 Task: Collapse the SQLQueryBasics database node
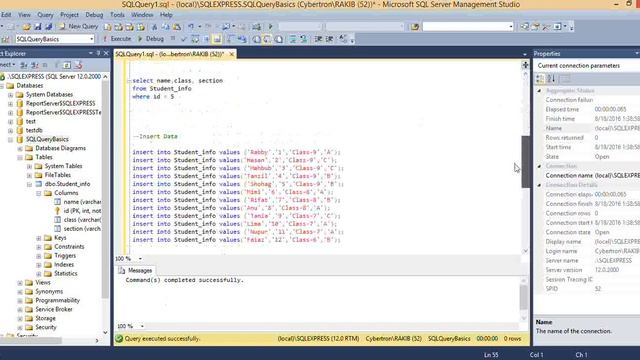tap(11, 140)
